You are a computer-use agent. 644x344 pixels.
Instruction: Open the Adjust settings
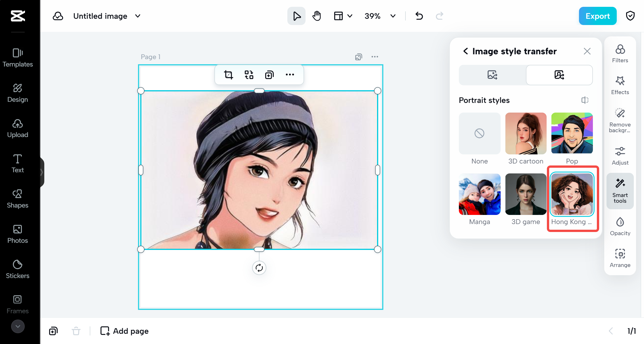pyautogui.click(x=620, y=156)
